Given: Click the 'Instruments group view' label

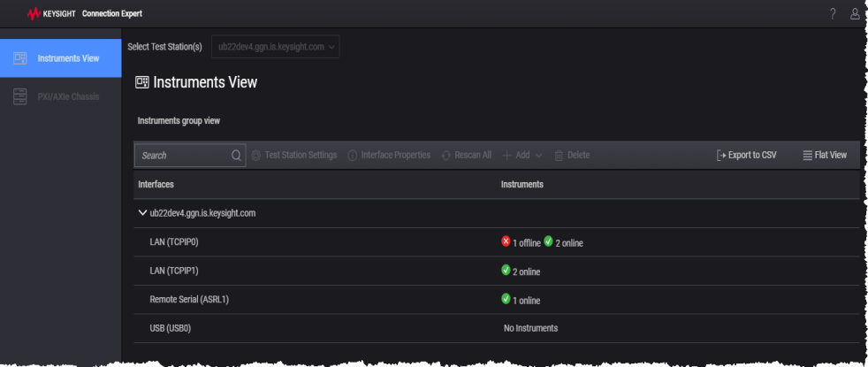Looking at the screenshot, I should 179,120.
